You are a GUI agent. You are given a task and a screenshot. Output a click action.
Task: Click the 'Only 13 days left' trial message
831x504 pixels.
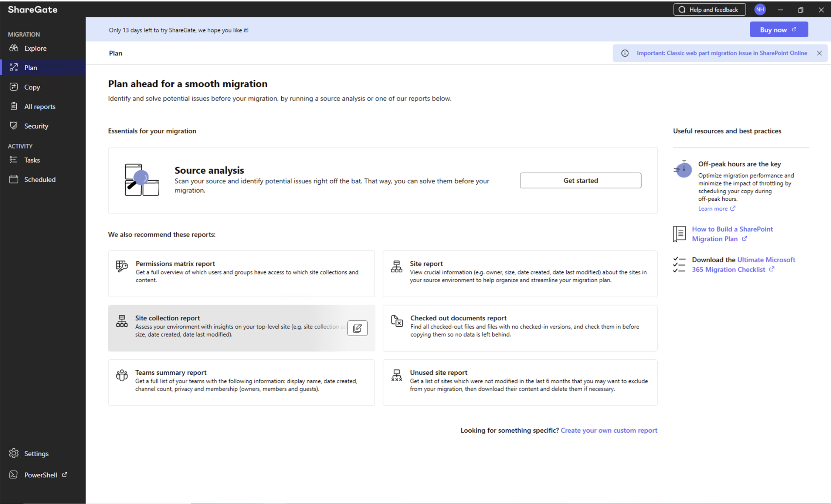tap(179, 30)
